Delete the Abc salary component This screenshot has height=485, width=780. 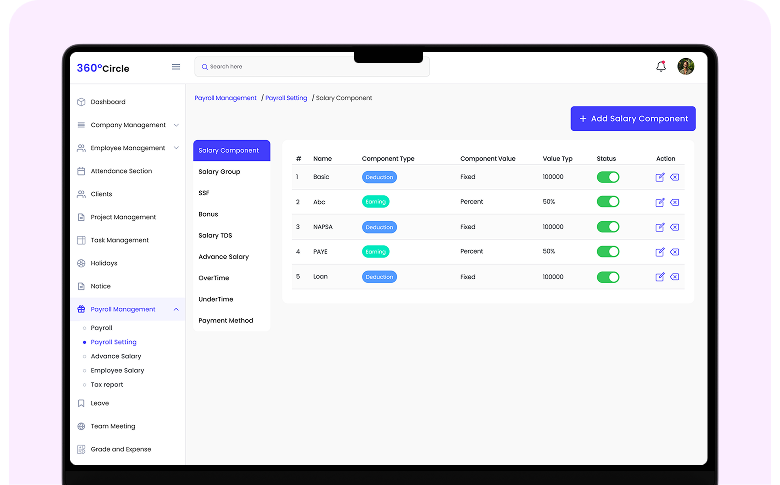(x=674, y=202)
